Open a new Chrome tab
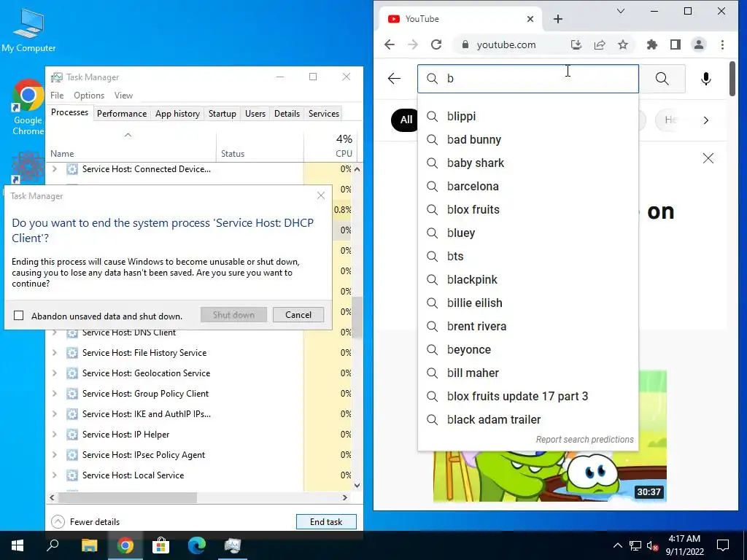Viewport: 747px width, 560px height. tap(558, 19)
